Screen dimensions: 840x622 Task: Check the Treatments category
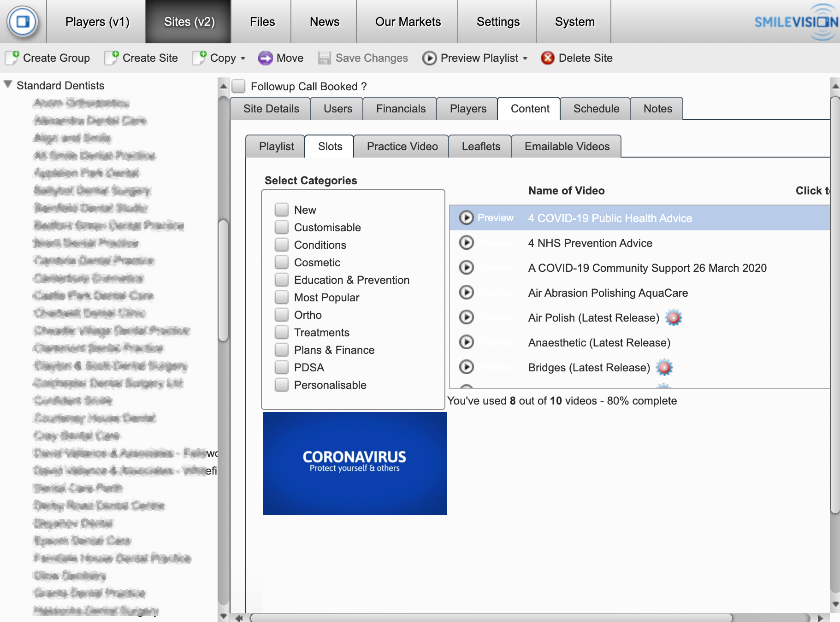pos(282,332)
